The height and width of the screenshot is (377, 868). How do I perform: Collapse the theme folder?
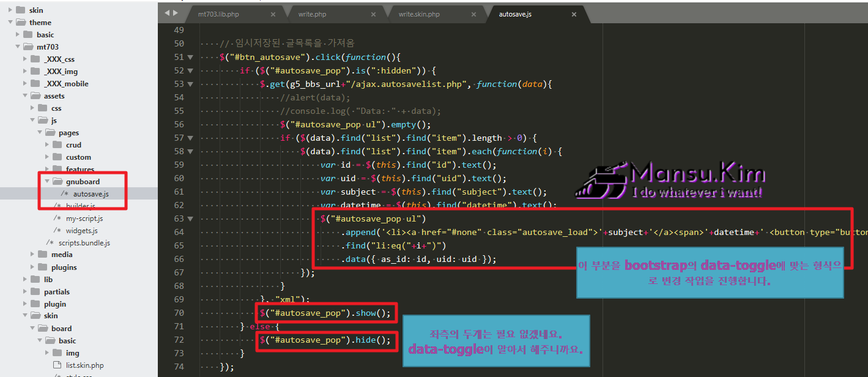click(10, 23)
